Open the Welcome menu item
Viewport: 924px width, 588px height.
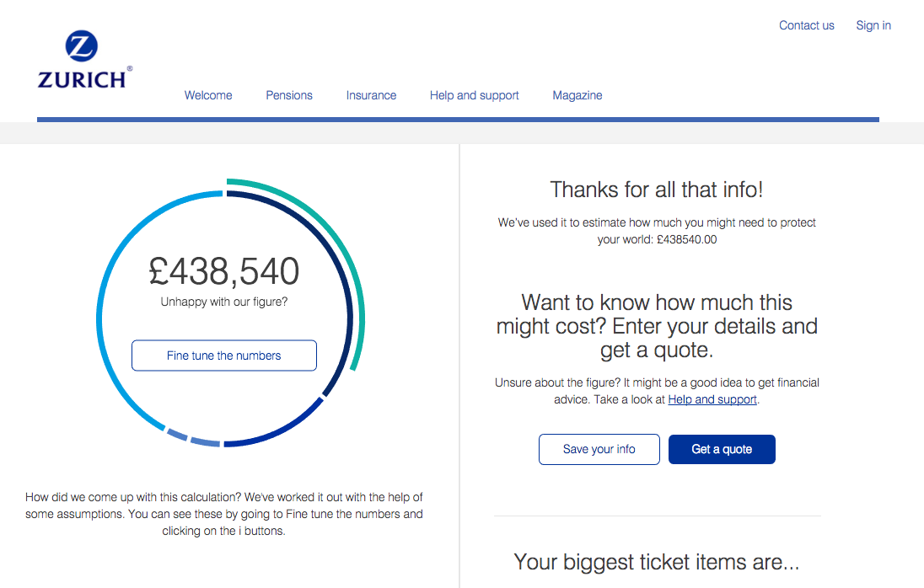click(208, 95)
